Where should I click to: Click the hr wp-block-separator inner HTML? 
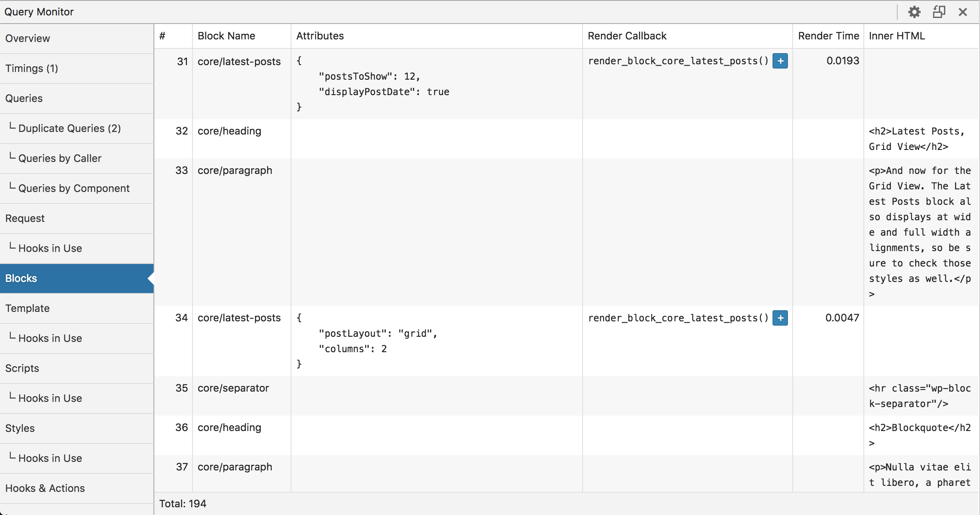pyautogui.click(x=920, y=396)
